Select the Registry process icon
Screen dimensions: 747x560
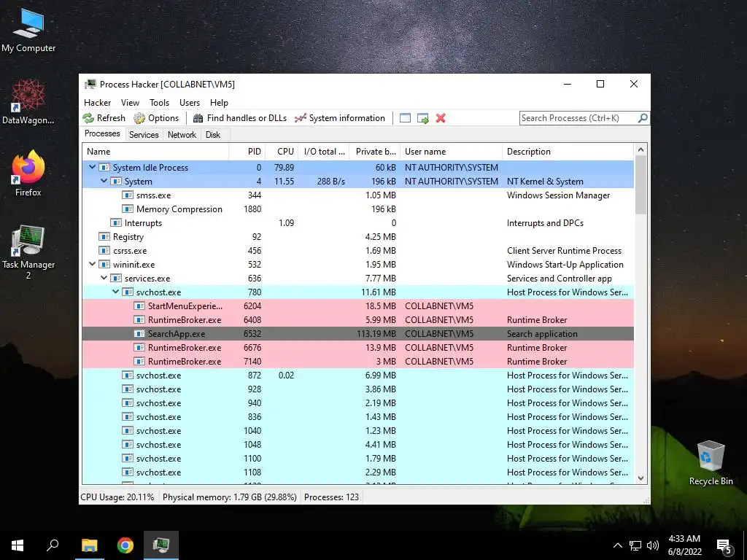[x=104, y=236]
